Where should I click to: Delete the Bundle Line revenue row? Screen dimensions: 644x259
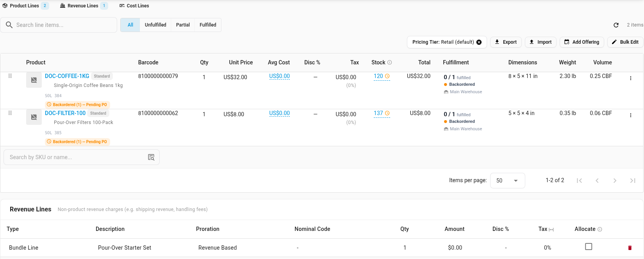pyautogui.click(x=630, y=248)
